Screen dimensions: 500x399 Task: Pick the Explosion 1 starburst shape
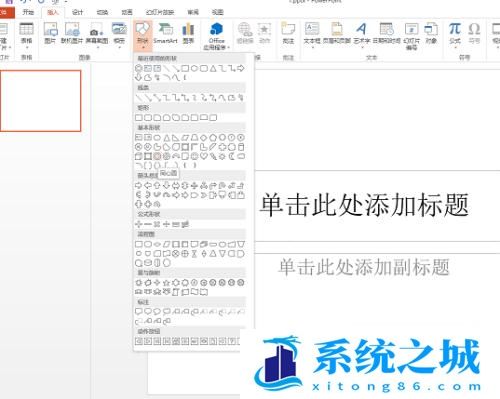(x=138, y=283)
